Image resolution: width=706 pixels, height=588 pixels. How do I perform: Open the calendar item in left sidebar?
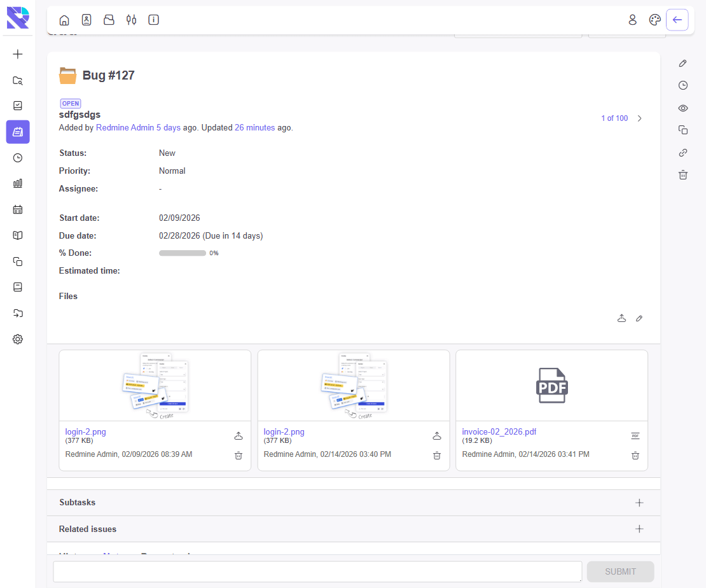[18, 209]
